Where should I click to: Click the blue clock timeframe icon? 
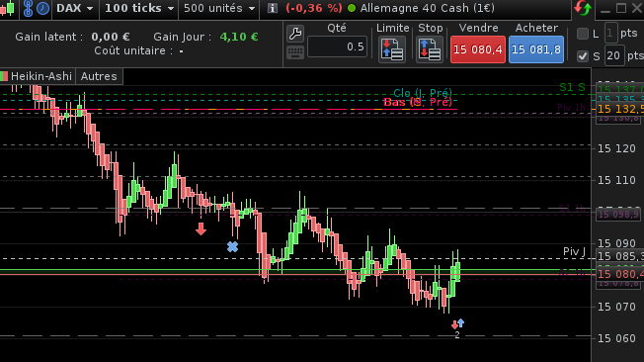[x=42, y=8]
